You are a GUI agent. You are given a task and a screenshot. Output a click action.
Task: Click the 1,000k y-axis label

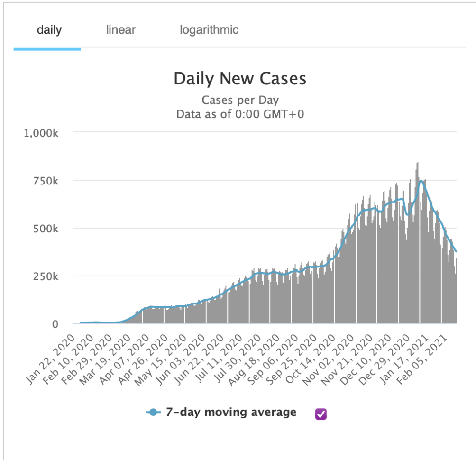point(41,133)
